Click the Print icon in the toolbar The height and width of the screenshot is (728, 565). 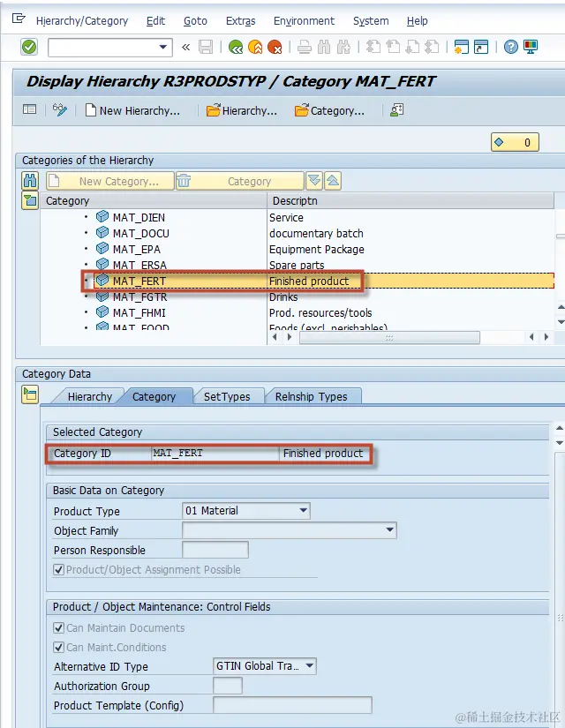pyautogui.click(x=305, y=47)
